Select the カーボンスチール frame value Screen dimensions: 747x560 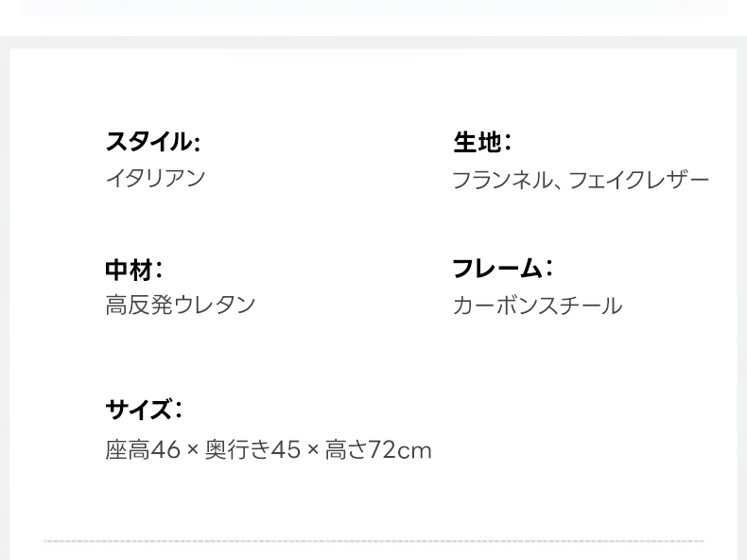point(537,306)
